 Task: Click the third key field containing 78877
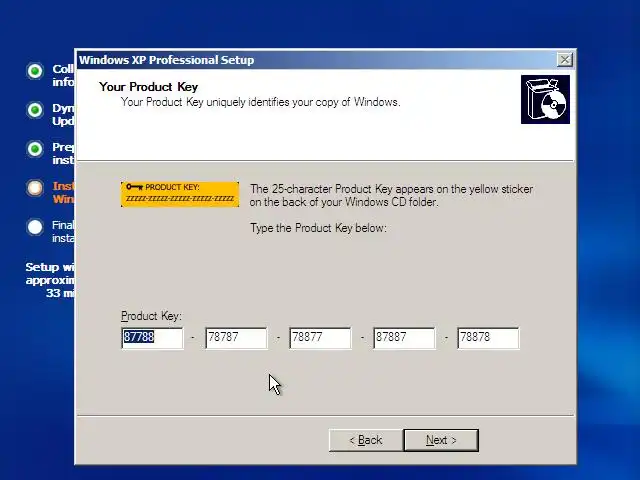(x=320, y=338)
